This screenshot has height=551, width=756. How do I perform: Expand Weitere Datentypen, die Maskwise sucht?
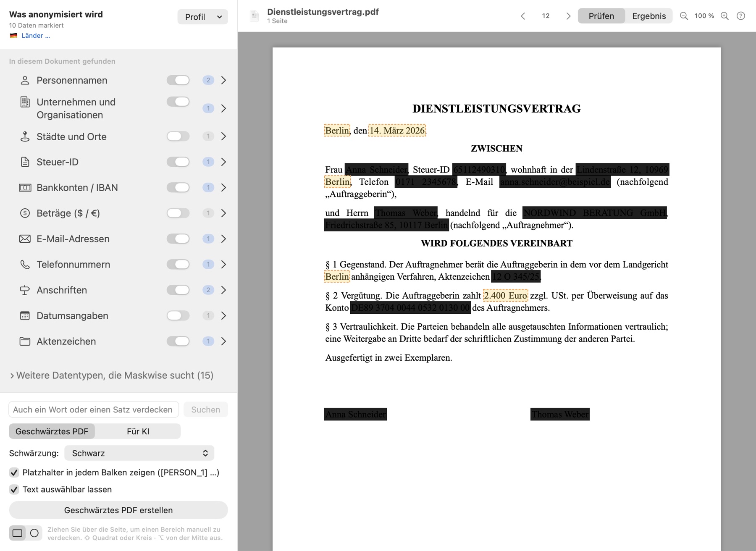[111, 375]
